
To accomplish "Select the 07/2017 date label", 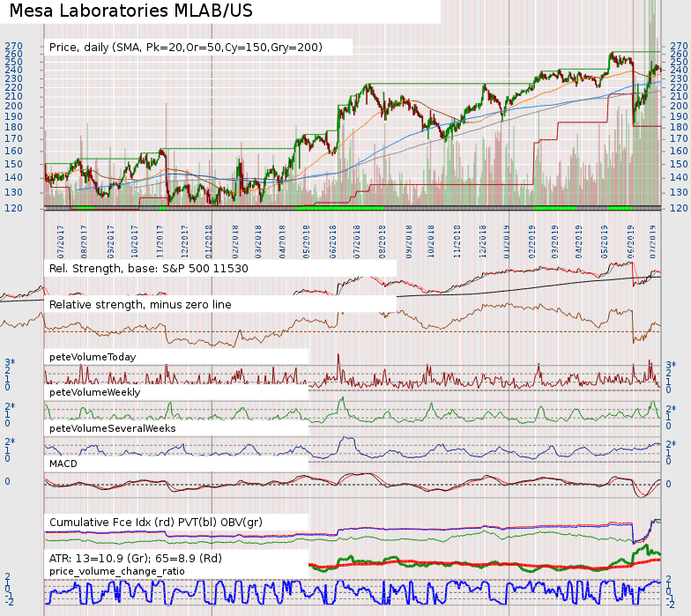I will tap(61, 241).
